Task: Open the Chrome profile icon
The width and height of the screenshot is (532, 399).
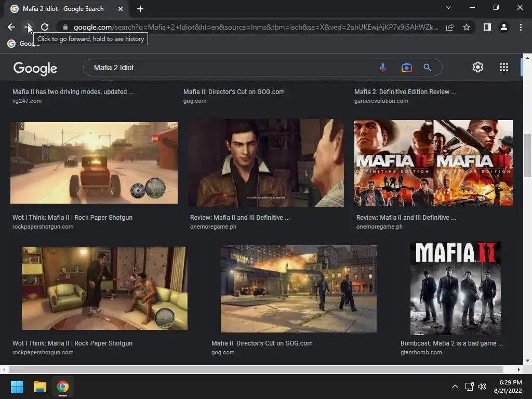Action: click(x=504, y=27)
